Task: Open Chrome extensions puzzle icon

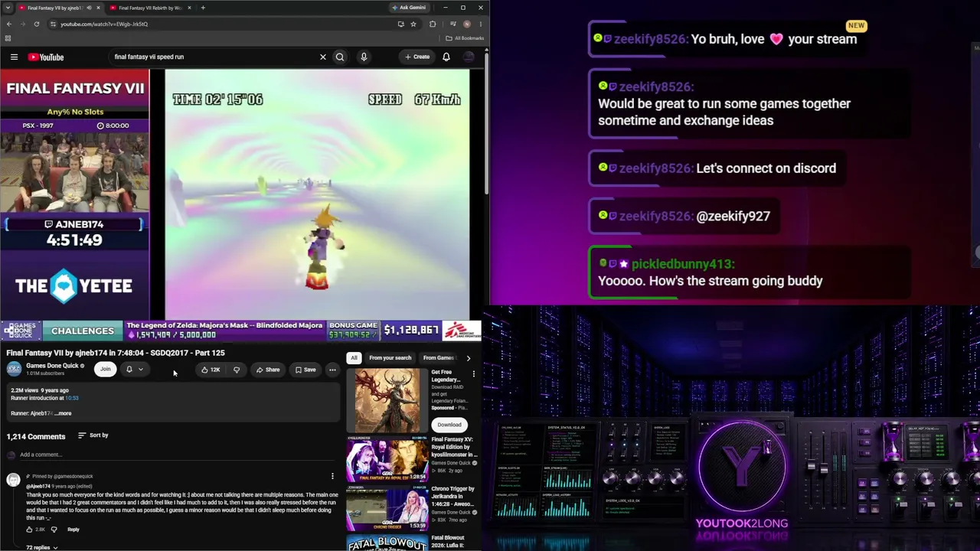Action: click(433, 24)
